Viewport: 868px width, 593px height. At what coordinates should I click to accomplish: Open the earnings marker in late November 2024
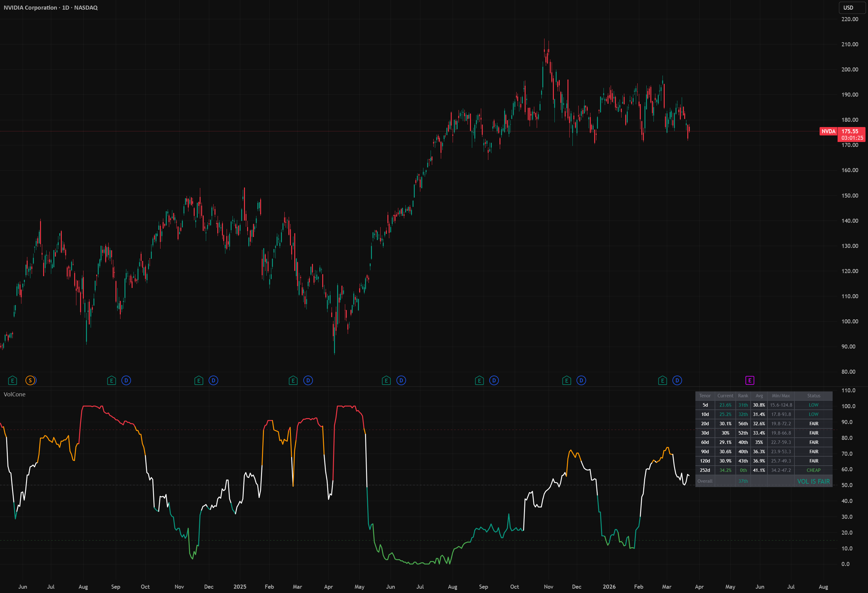click(199, 381)
